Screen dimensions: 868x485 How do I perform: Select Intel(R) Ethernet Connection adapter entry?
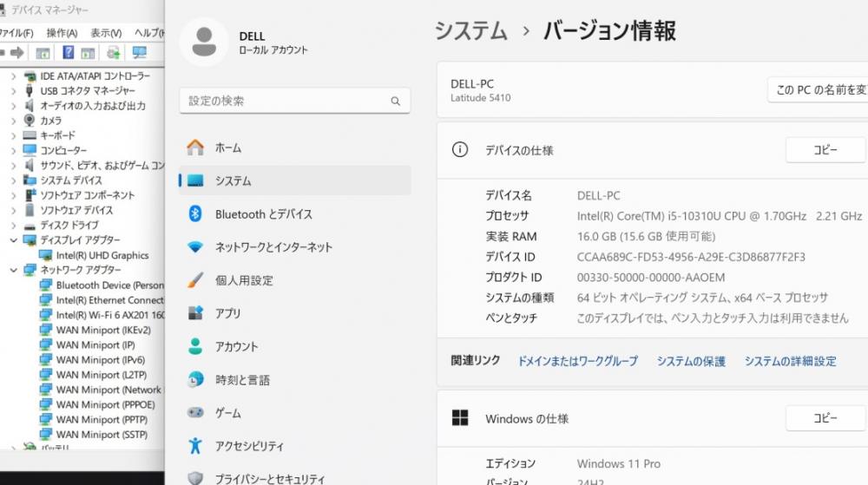pos(110,299)
